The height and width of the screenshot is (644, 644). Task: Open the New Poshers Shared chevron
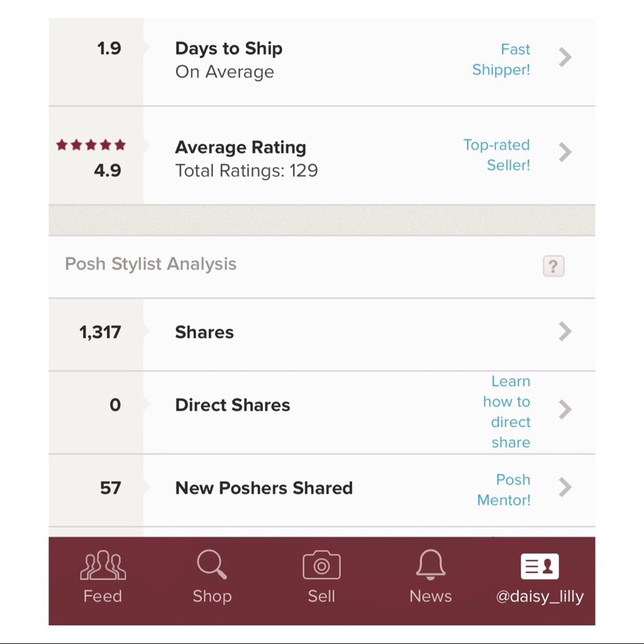point(565,487)
